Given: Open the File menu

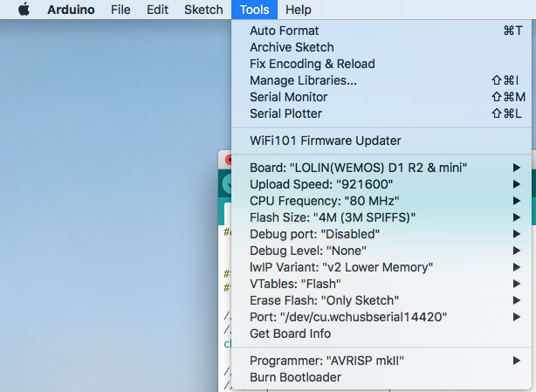Looking at the screenshot, I should point(120,10).
